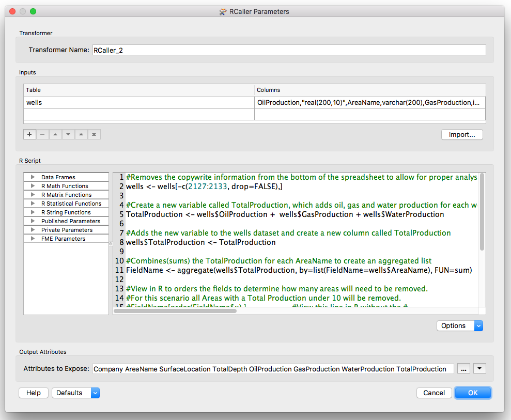511x420 pixels.
Task: Click the Import... button
Action: pyautogui.click(x=462, y=134)
